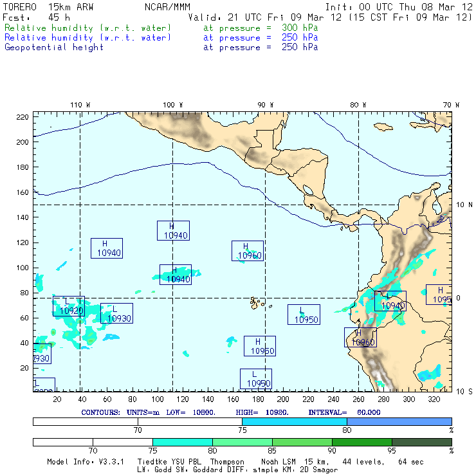476x476 pixels.
Task: Pick the dark green 90–95% colorbar swatch
Action: 362,442
